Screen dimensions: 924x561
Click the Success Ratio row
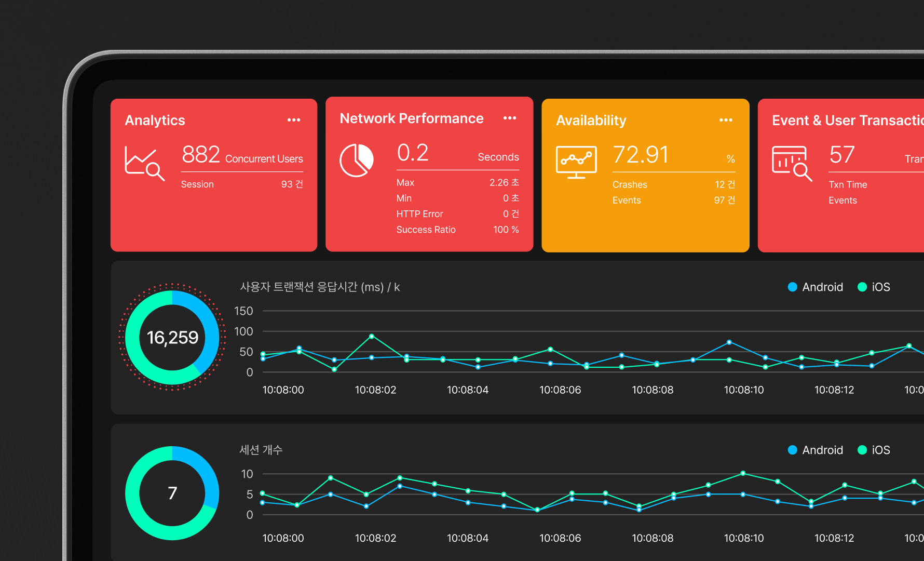457,230
